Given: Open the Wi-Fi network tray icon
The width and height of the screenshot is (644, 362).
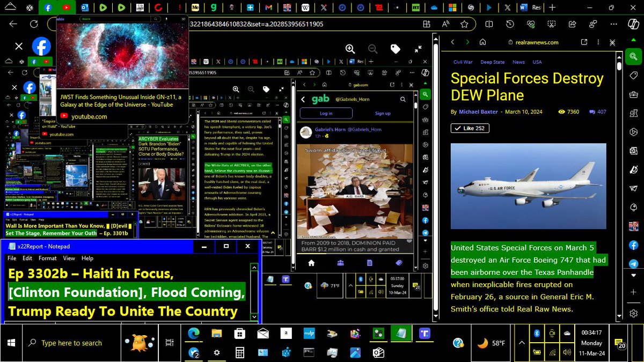Looking at the screenshot, I should (x=552, y=352).
